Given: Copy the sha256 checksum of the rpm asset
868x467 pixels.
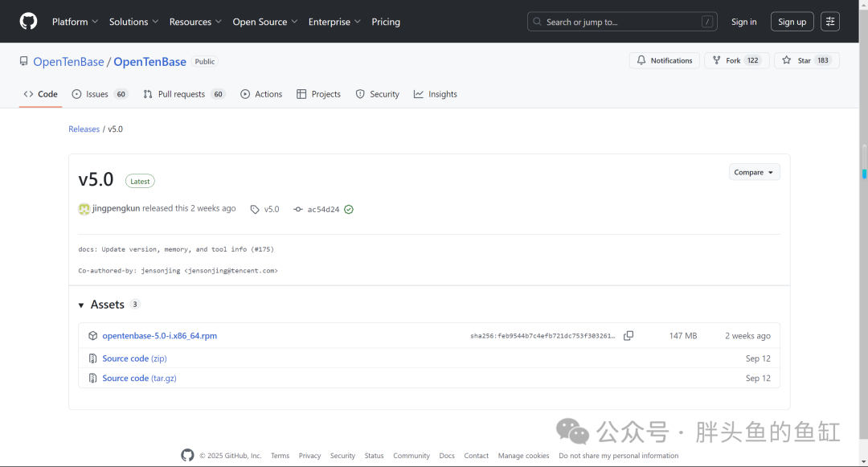Looking at the screenshot, I should pos(628,336).
